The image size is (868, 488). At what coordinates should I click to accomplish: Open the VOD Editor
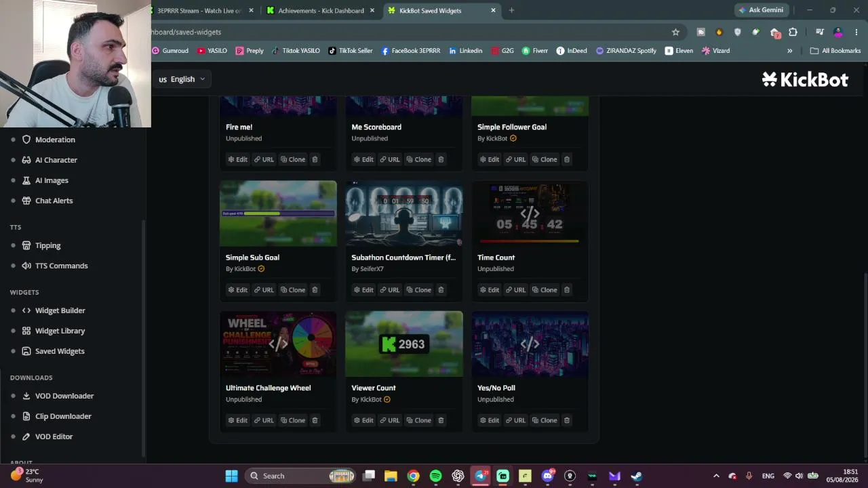(x=54, y=436)
